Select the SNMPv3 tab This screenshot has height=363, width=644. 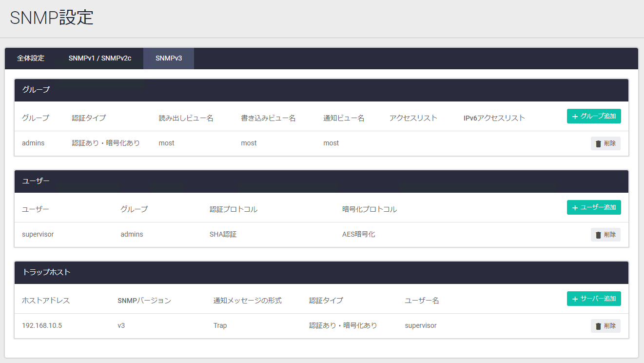coord(169,59)
